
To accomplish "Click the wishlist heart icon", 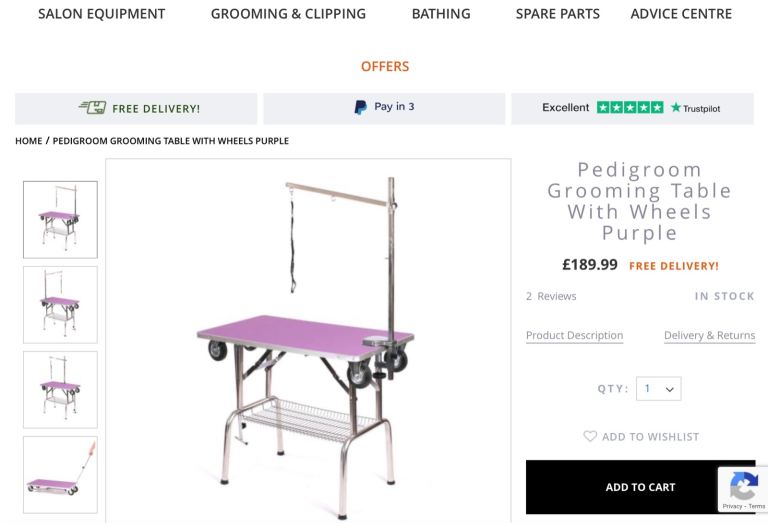I will tap(590, 436).
